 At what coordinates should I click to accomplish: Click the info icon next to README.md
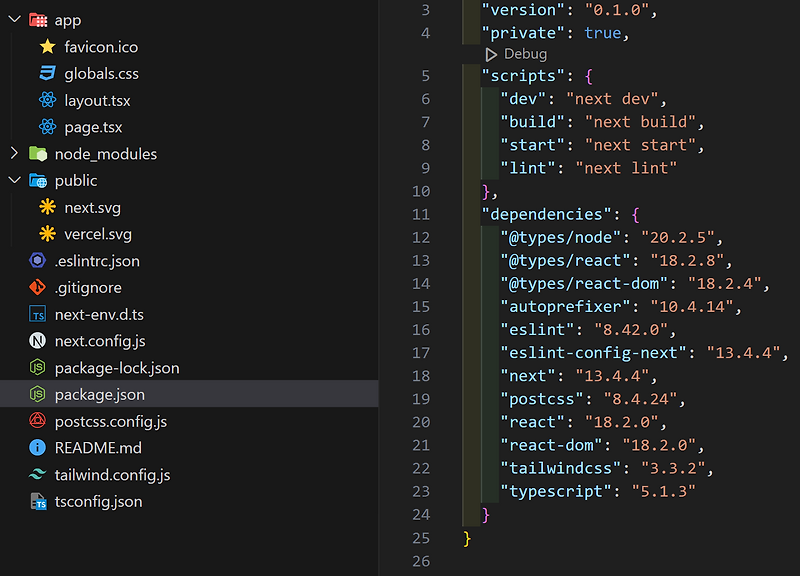37,447
